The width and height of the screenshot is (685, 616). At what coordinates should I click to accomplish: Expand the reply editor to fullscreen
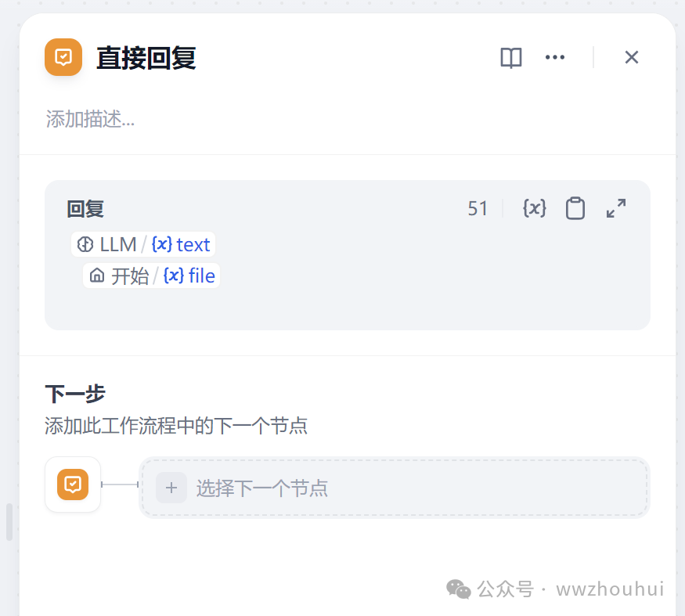click(616, 208)
